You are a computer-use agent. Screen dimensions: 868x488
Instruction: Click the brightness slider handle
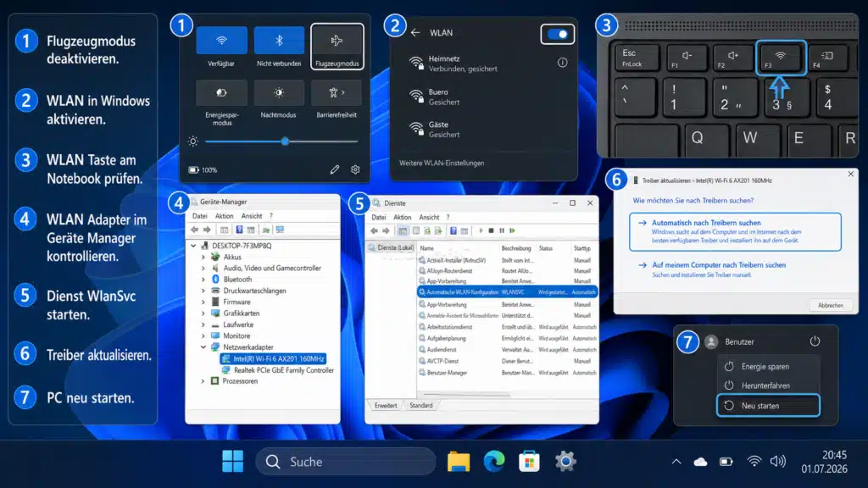pos(285,141)
